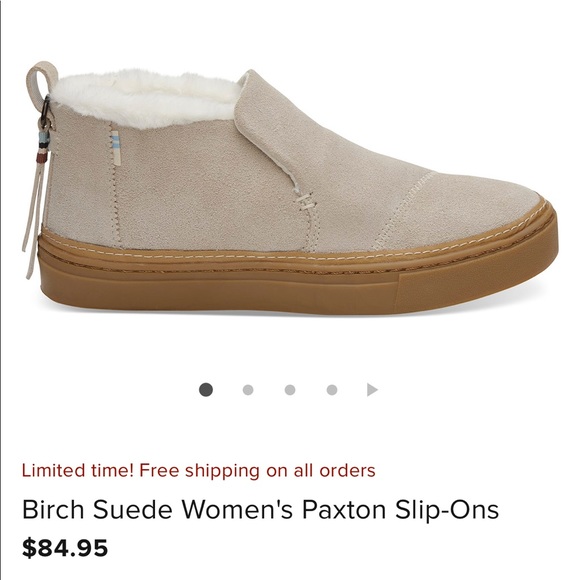Open the main Paxton shoe product photo

coord(290,189)
